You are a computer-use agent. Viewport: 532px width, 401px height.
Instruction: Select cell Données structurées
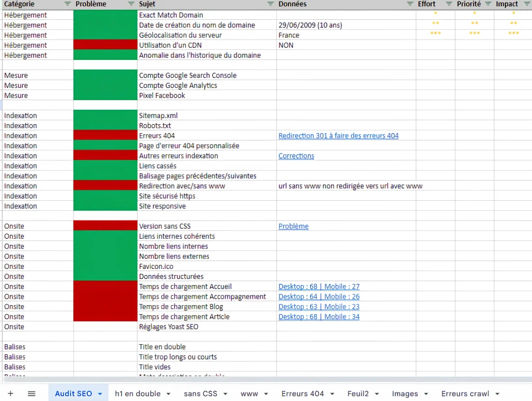coord(207,276)
